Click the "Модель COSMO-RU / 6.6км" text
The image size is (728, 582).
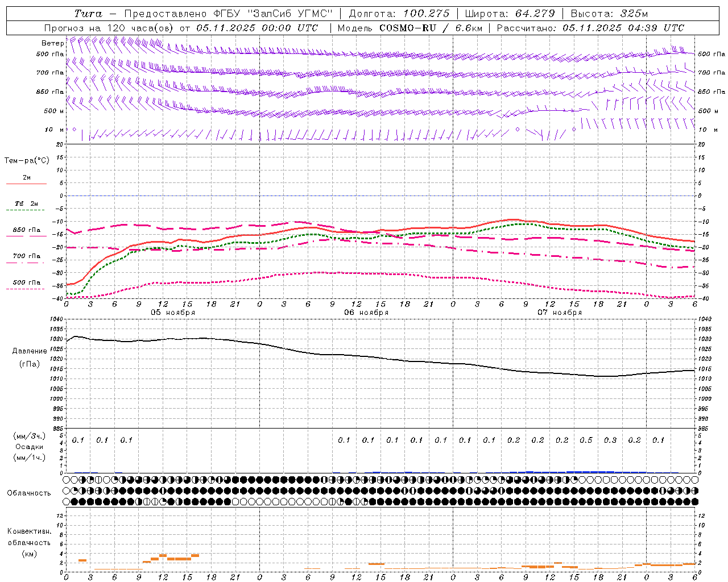[x=410, y=28]
